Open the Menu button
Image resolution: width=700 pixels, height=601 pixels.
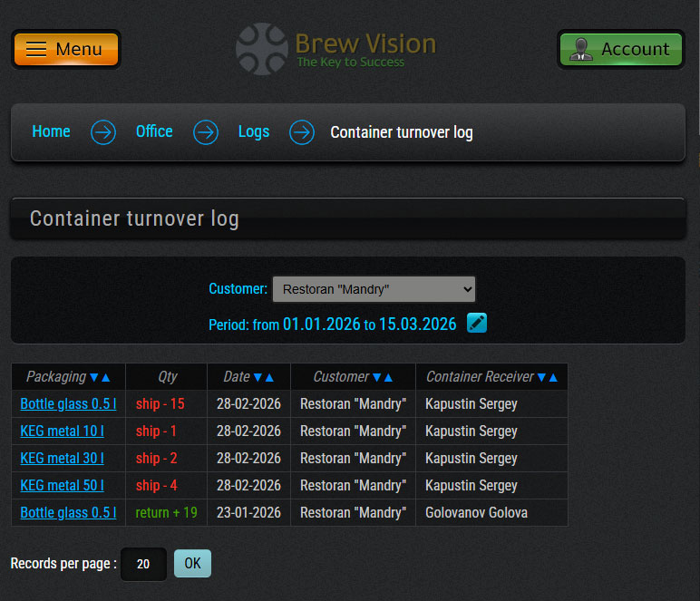pyautogui.click(x=65, y=49)
